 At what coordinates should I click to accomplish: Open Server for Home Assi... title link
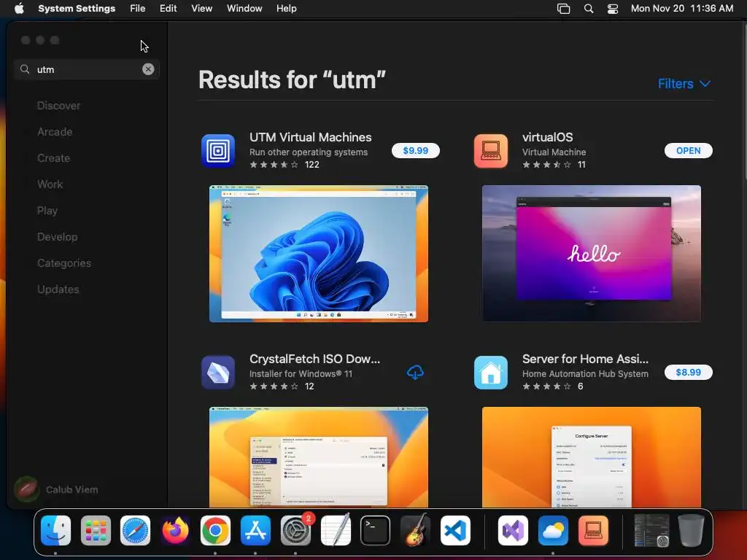(x=585, y=359)
